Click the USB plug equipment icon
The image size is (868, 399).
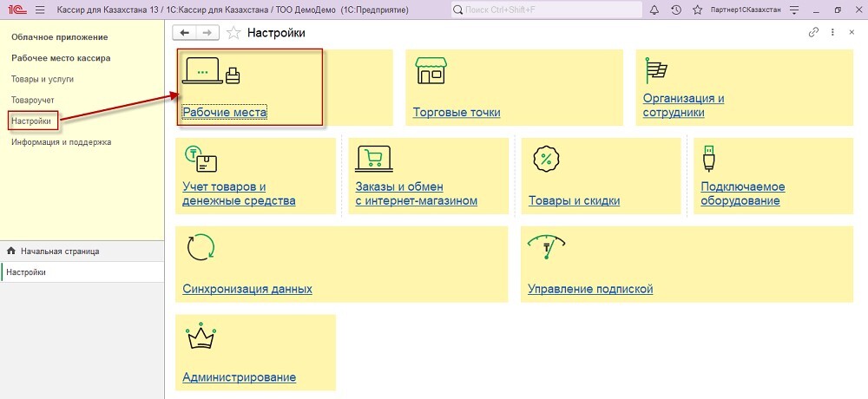click(709, 159)
